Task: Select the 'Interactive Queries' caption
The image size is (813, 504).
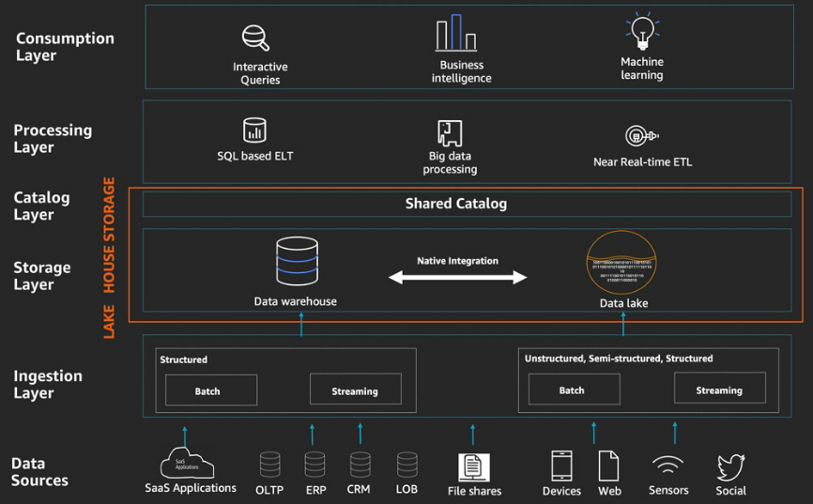Action: click(x=260, y=73)
